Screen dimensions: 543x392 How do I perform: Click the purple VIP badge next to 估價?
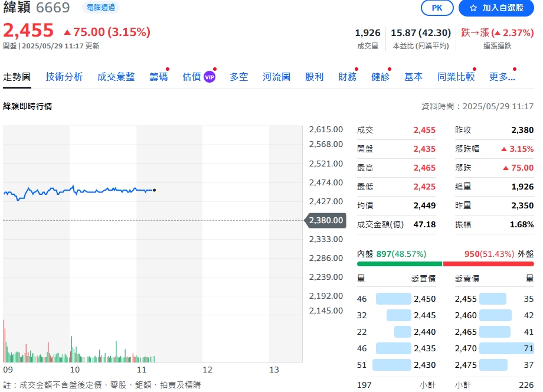(210, 77)
